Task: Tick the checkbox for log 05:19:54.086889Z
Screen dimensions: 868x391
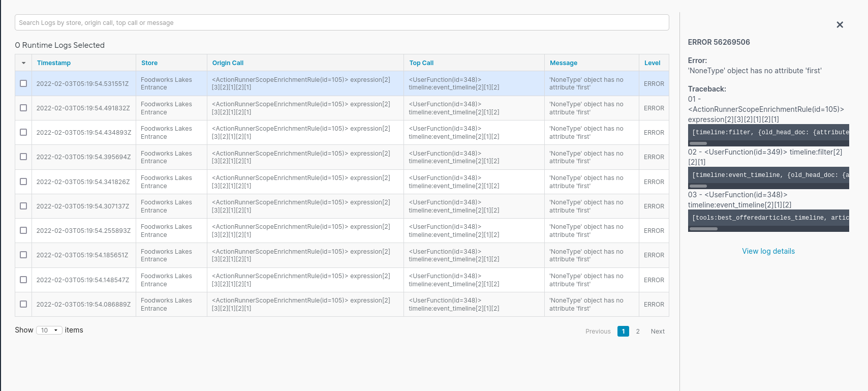Action: [23, 304]
